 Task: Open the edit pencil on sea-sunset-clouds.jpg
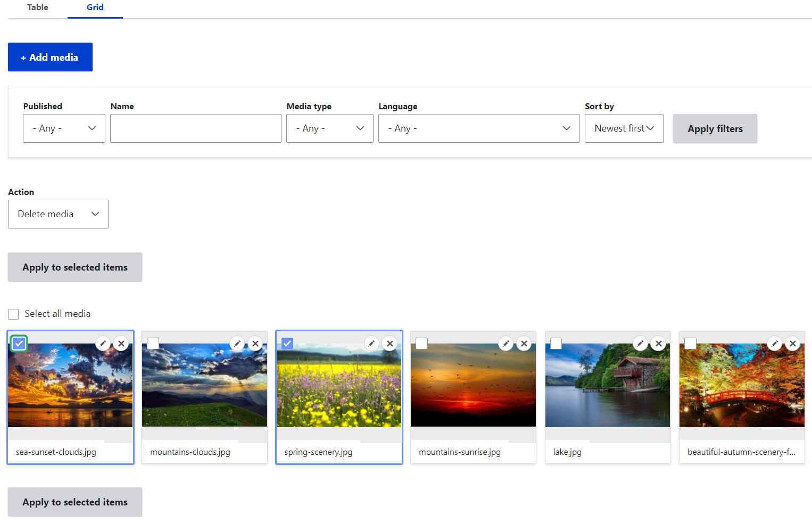pos(103,344)
